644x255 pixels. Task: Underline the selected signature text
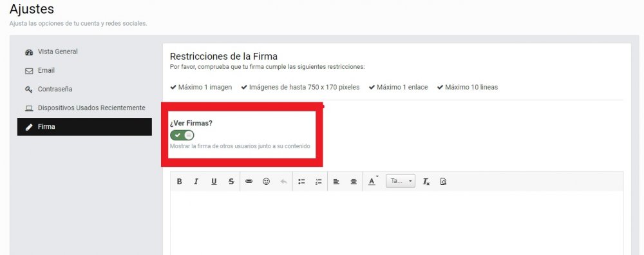(214, 182)
